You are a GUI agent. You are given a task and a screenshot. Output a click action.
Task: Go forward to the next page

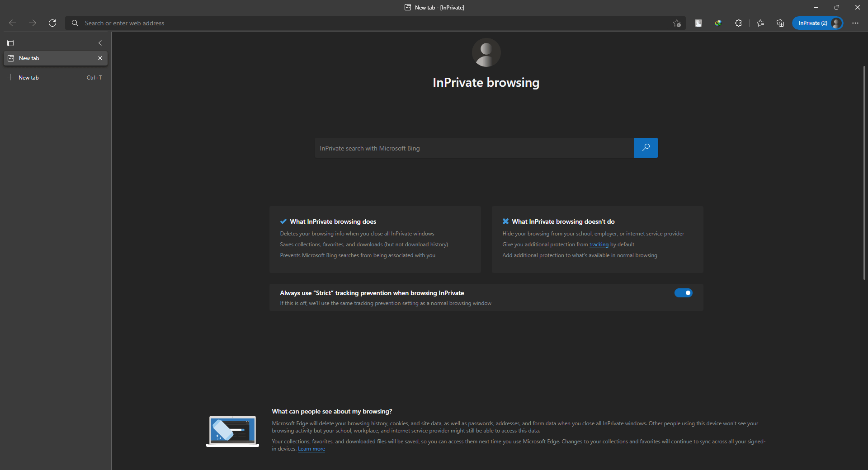click(33, 23)
